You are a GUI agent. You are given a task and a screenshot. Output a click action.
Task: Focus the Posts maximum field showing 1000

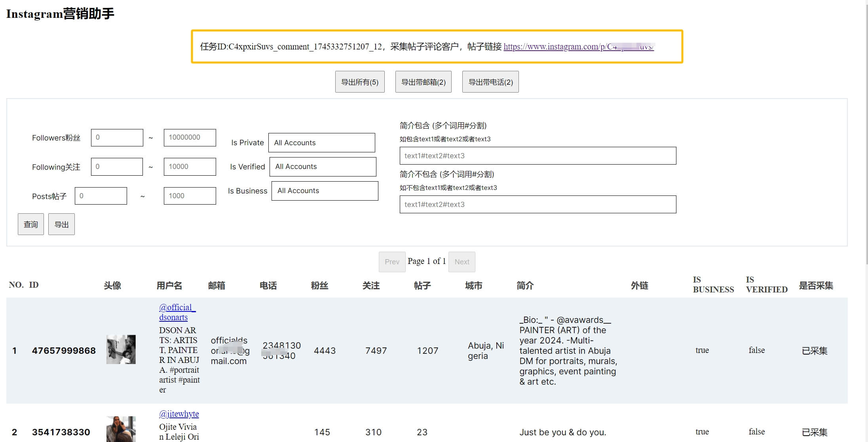click(190, 196)
